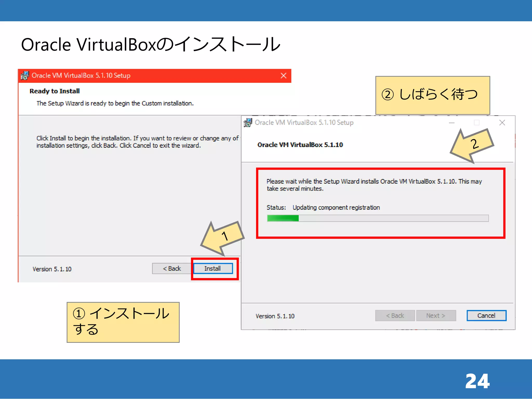Cancel the VirtualBox installation in progress
Viewport: 532px width, 399px height.
tap(486, 316)
